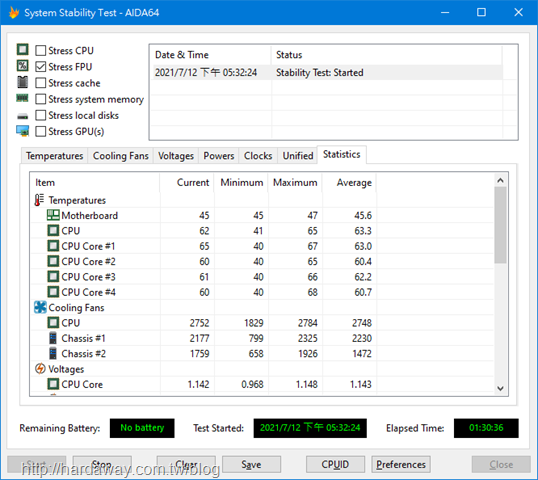Click the Stress cache chip icon
The height and width of the screenshot is (480, 538).
coord(23,82)
